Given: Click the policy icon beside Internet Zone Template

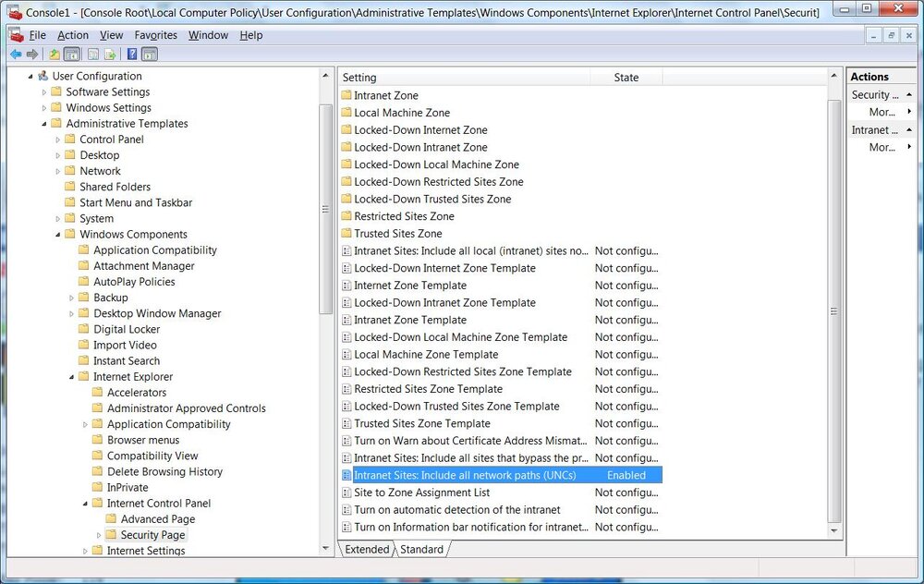Looking at the screenshot, I should [x=346, y=286].
